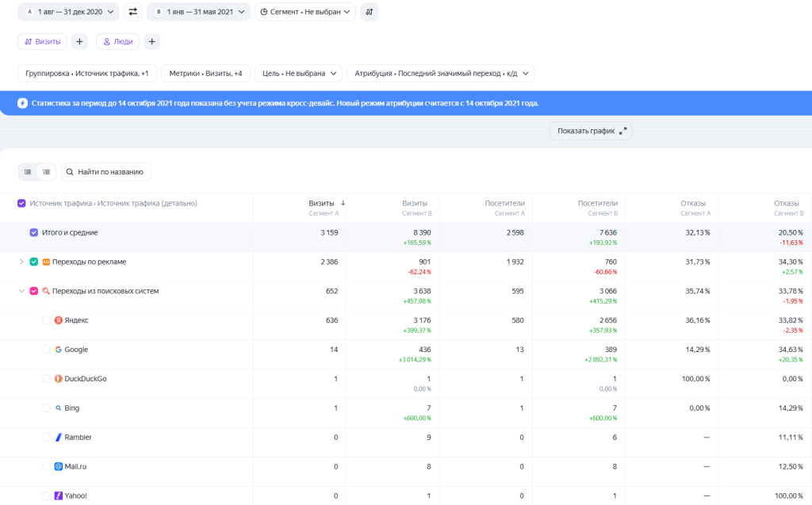Click the +3 014,29 % Google change value
Screen dimensions: 812x505
pos(415,359)
